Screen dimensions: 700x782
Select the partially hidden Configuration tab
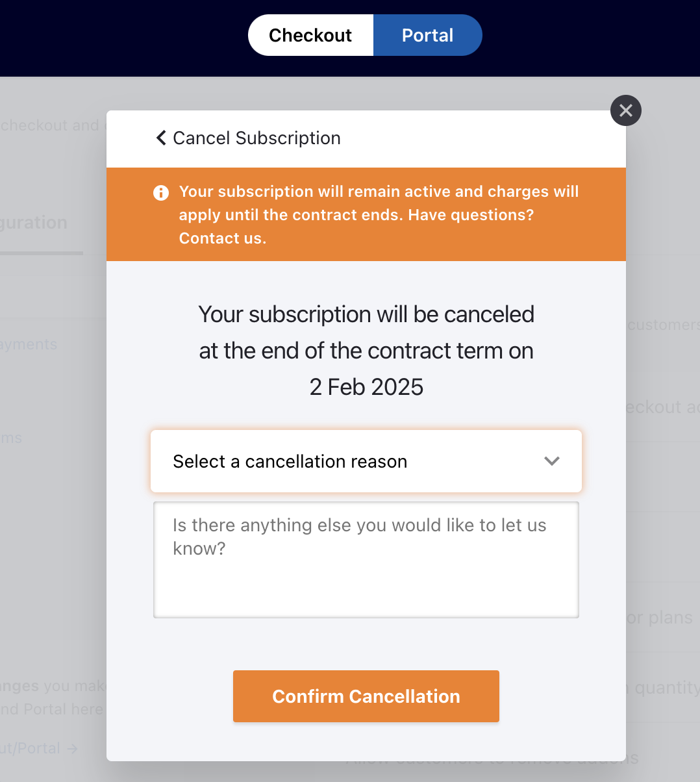click(34, 223)
